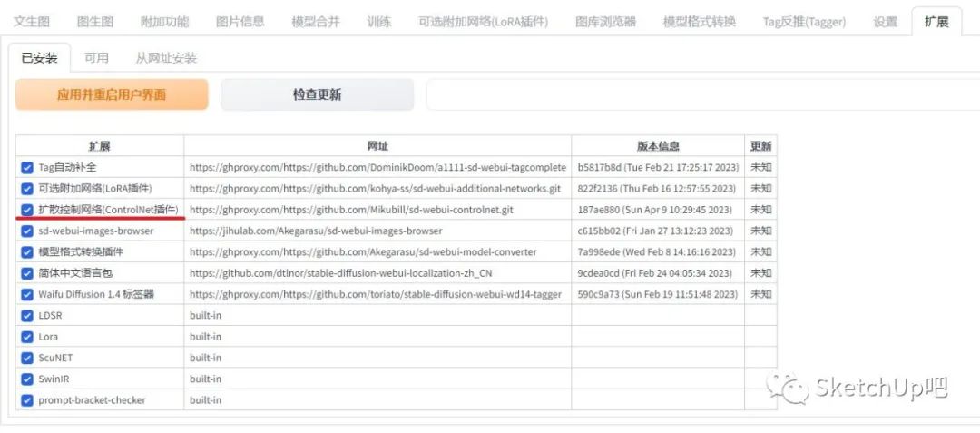Toggle the LDSR built-in extension checkbox
The height and width of the screenshot is (433, 980).
(x=27, y=316)
